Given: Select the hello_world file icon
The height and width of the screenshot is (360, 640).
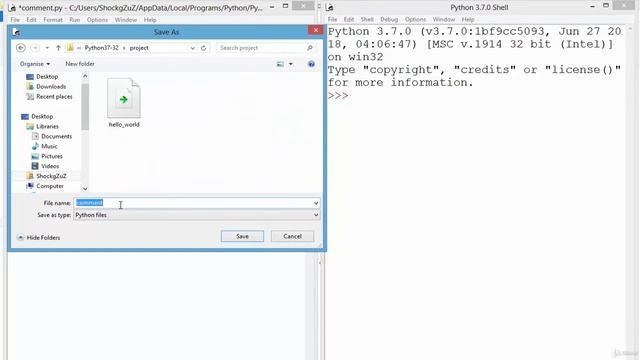Looking at the screenshot, I should [x=124, y=98].
